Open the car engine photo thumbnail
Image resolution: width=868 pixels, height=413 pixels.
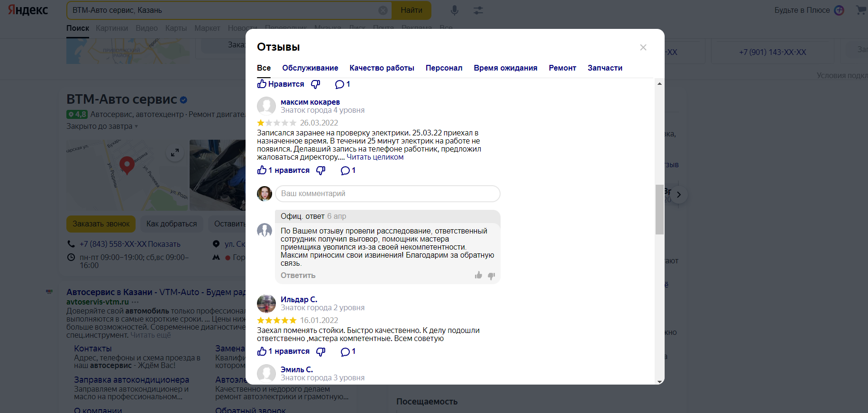click(x=218, y=175)
